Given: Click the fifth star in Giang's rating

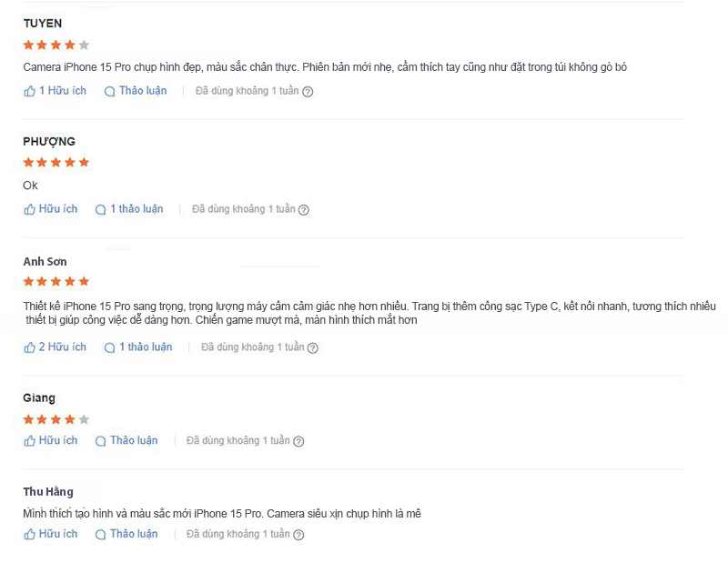Looking at the screenshot, I should click(x=82, y=419).
